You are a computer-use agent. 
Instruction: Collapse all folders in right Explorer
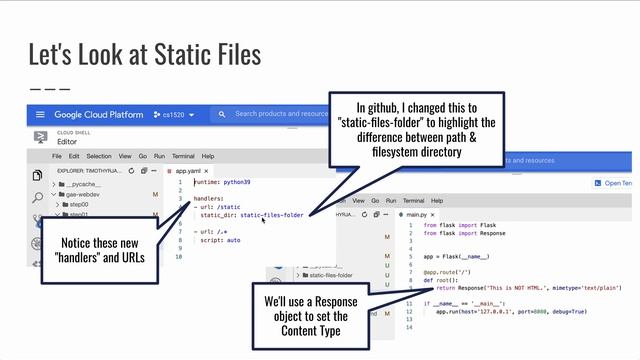[x=376, y=215]
